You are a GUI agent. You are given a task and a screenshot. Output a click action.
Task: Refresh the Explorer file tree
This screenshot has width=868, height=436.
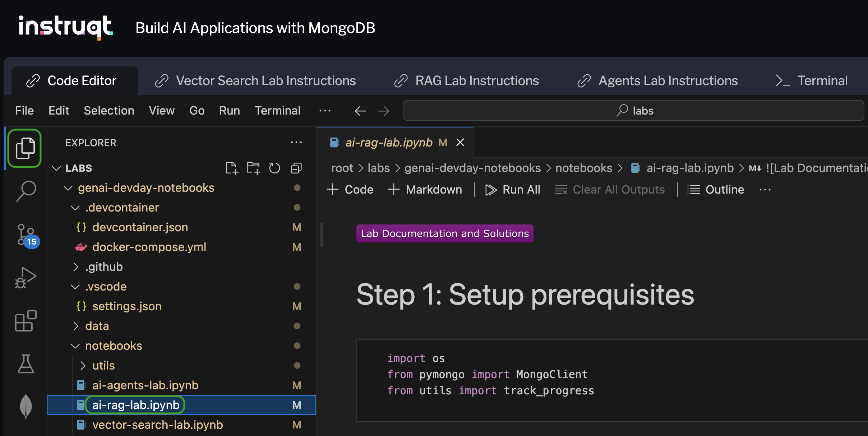(x=274, y=168)
